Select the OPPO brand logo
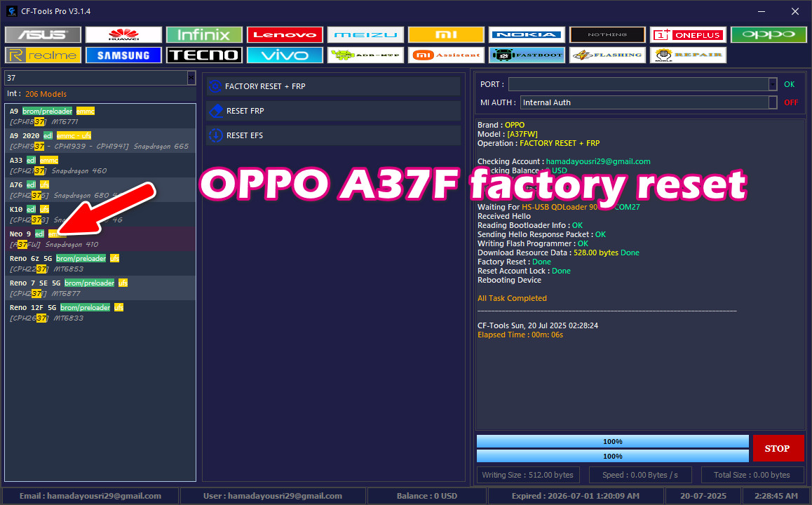 coord(769,34)
